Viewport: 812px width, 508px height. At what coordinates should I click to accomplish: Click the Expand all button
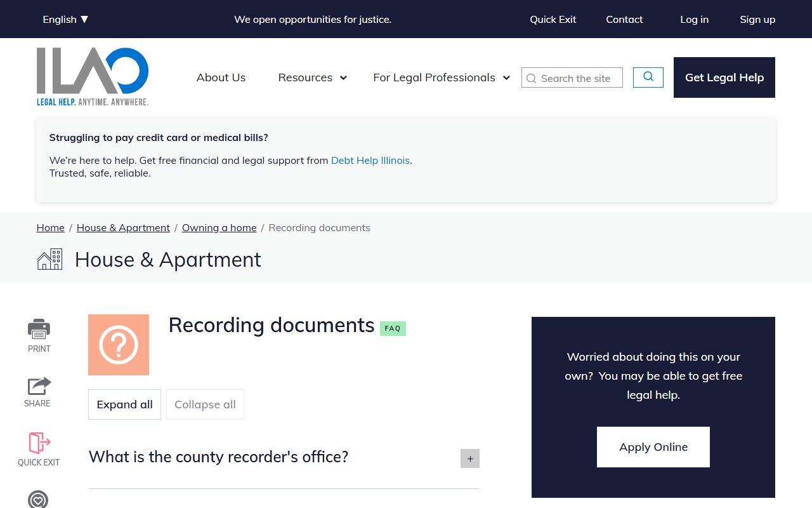click(x=124, y=404)
